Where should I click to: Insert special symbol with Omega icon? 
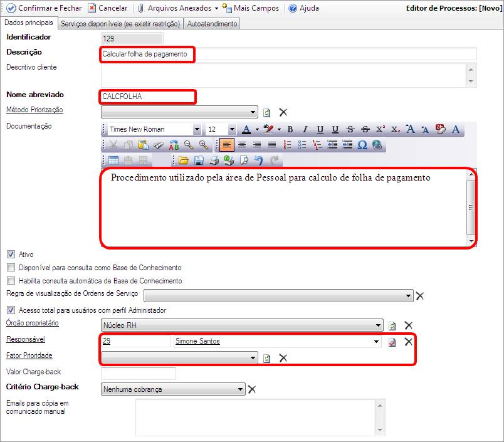point(362,145)
